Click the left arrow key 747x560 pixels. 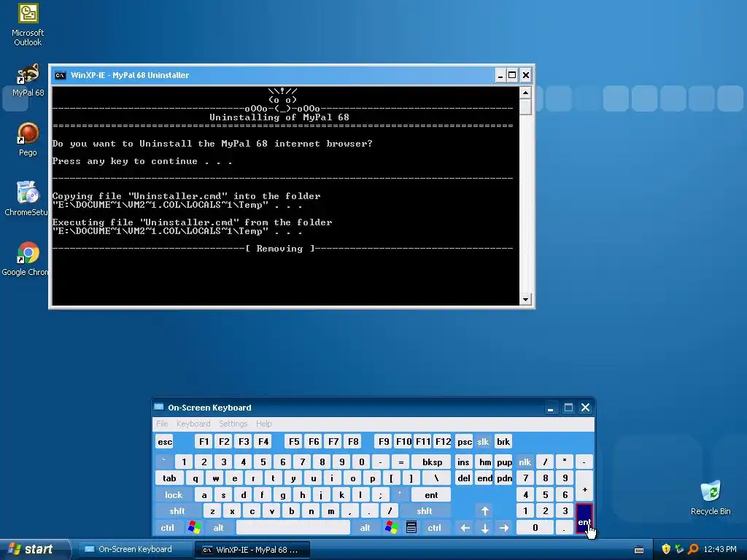[x=465, y=528]
